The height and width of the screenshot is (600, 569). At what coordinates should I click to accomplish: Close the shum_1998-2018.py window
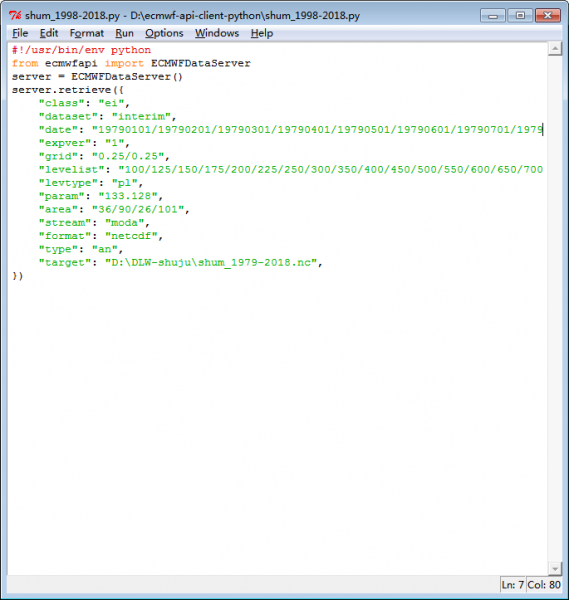coord(548,16)
